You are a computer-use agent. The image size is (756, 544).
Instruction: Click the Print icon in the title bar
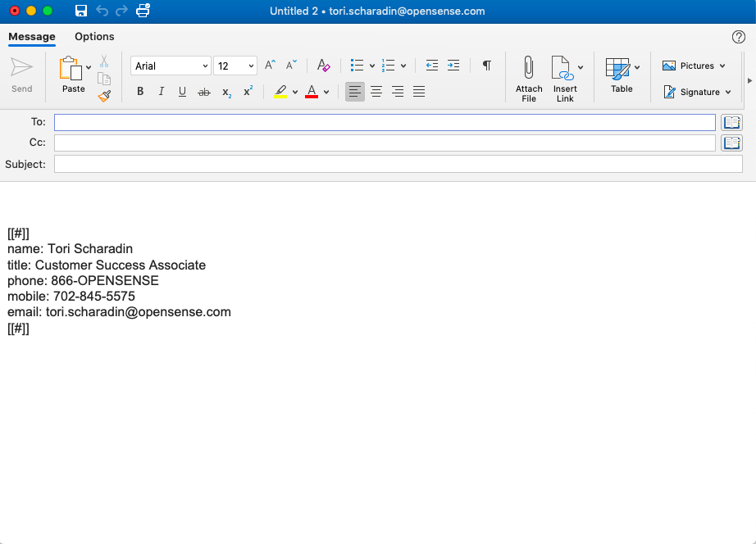143,11
